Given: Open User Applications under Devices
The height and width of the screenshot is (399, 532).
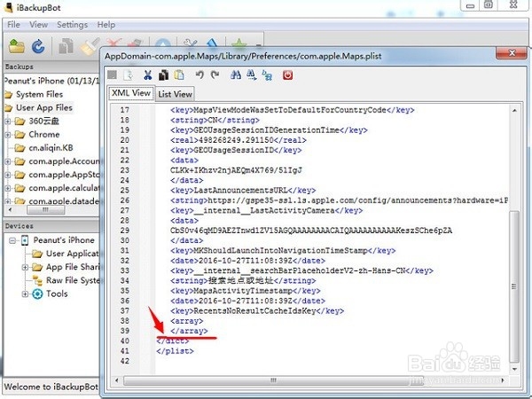Looking at the screenshot, I should point(73,254).
